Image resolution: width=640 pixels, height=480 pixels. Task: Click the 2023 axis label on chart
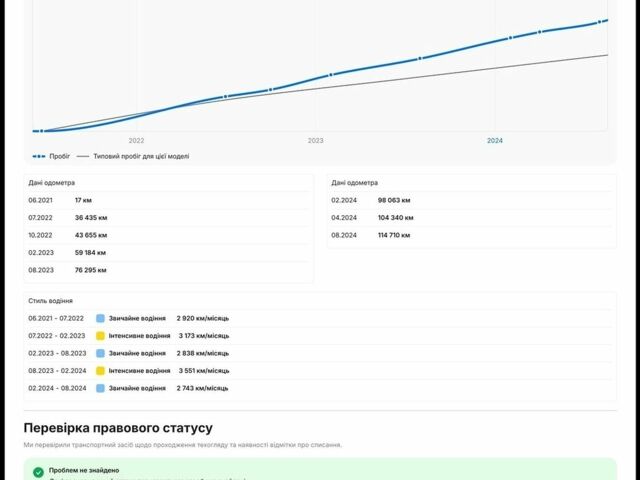click(x=316, y=140)
